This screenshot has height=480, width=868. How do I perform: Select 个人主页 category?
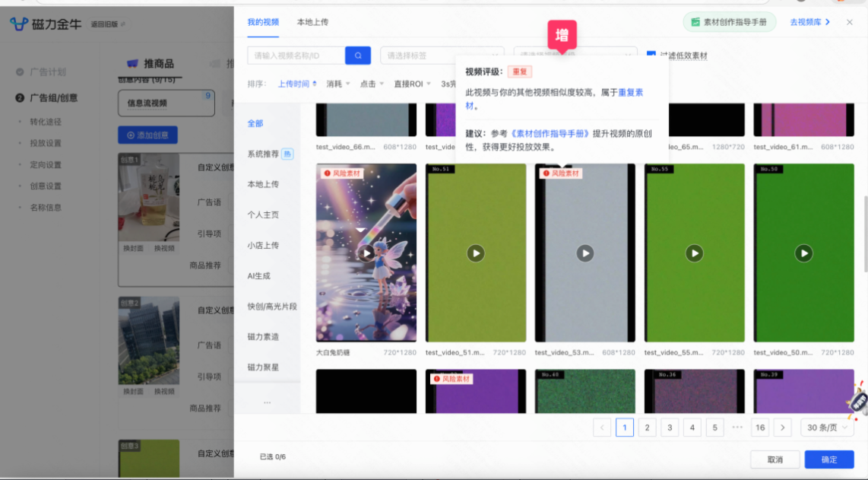pos(263,215)
